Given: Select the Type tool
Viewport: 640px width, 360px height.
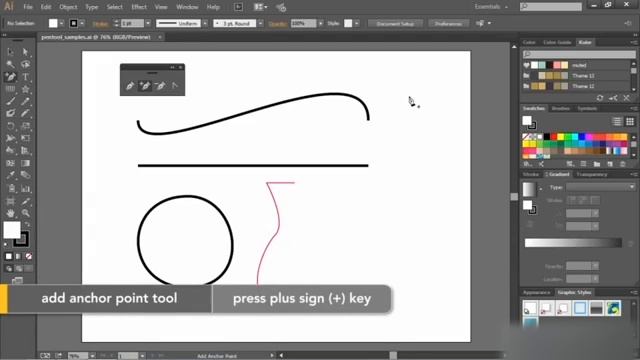Looking at the screenshot, I should [25, 77].
